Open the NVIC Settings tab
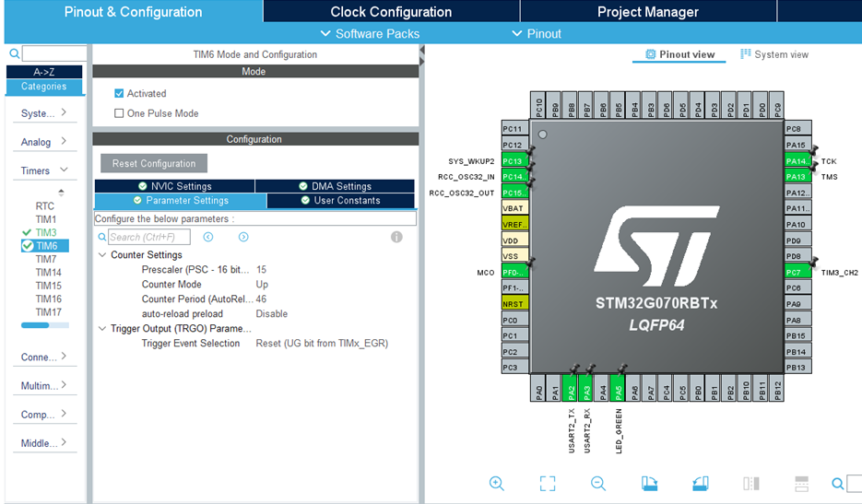 (175, 186)
